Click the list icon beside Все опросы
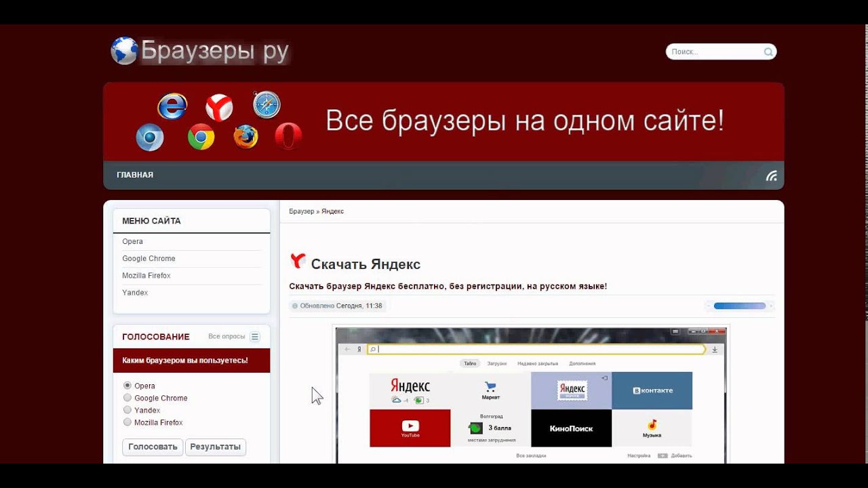 coord(255,337)
